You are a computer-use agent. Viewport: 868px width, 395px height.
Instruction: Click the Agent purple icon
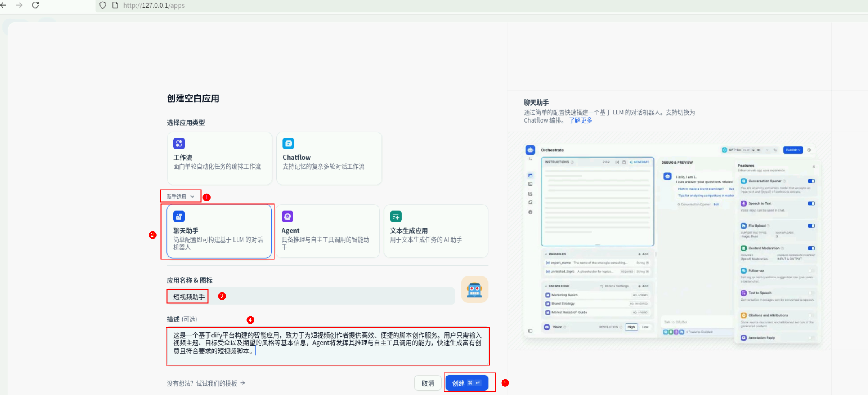[x=287, y=216]
